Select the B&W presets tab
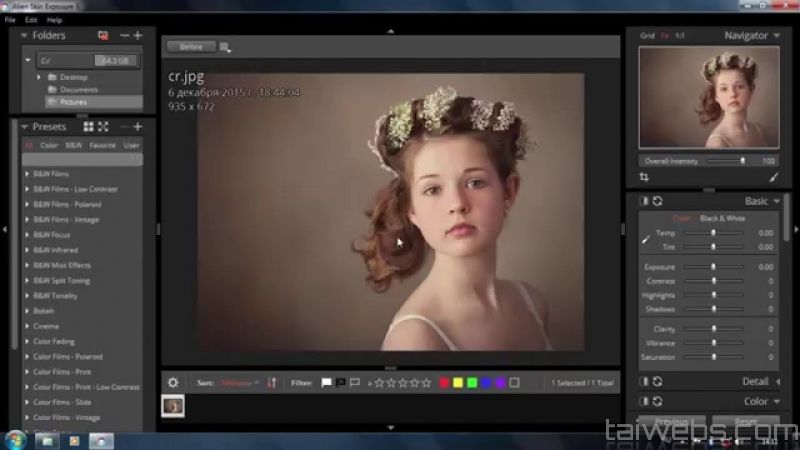 (x=73, y=145)
